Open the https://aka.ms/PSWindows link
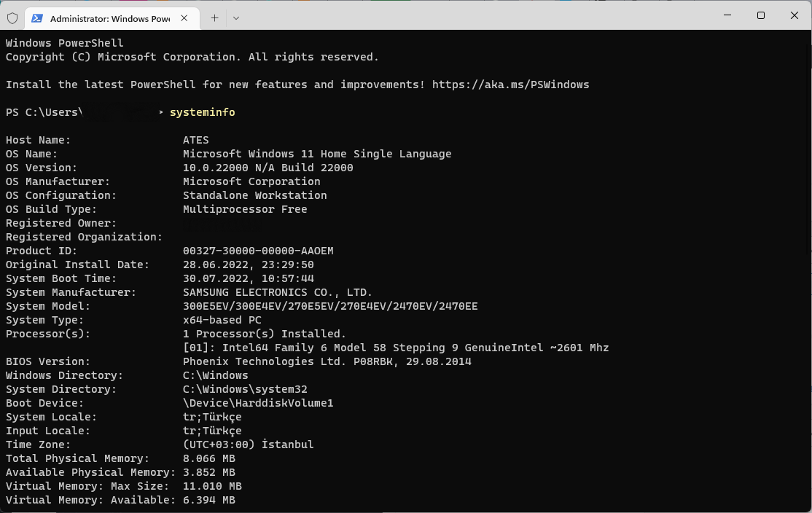The image size is (812, 513). 510,85
